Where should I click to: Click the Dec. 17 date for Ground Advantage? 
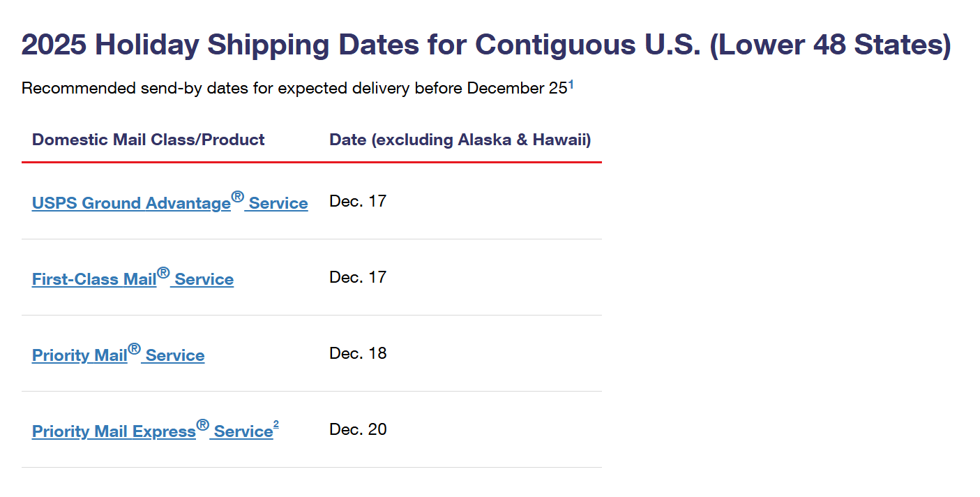pyautogui.click(x=358, y=201)
